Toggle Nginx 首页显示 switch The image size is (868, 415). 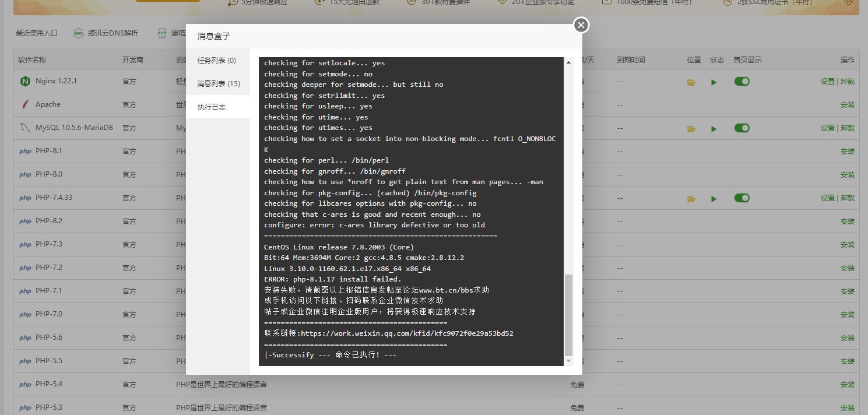click(x=742, y=81)
